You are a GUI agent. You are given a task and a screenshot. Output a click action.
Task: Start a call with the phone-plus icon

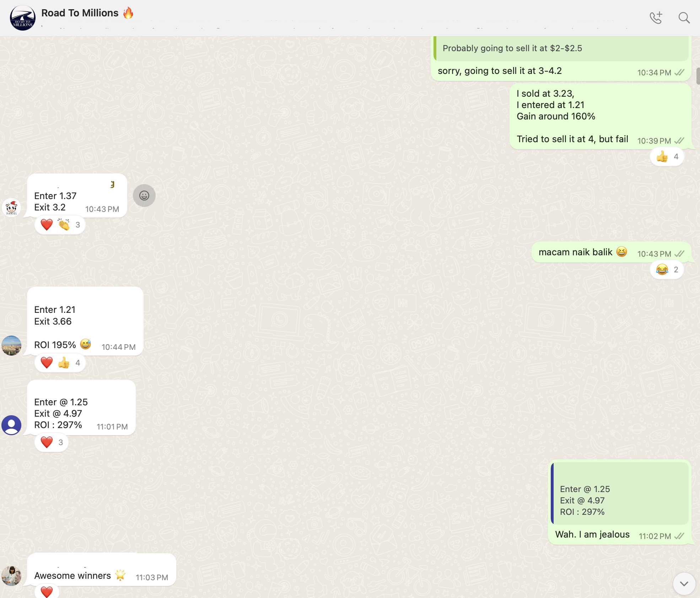coord(656,18)
